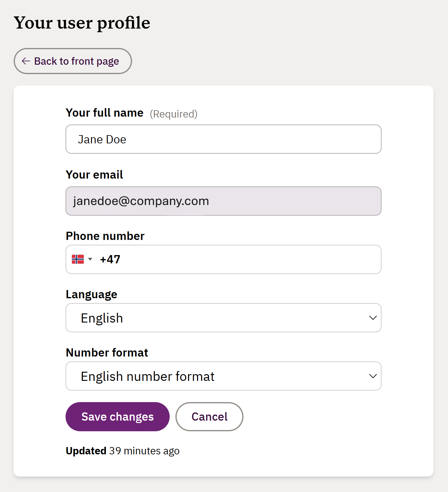Click the back arrow icon

click(26, 61)
